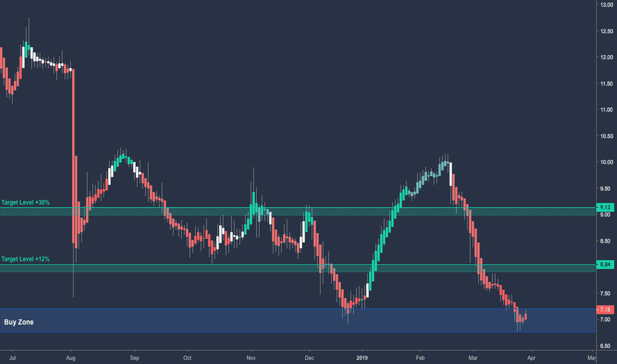Click the 6.50 price axis label

[x=605, y=346]
